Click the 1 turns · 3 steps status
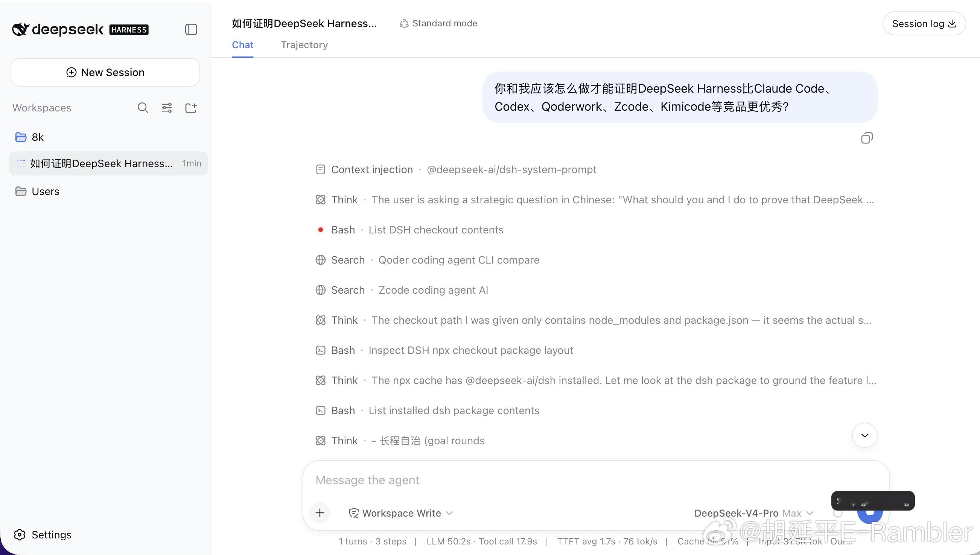980x555 pixels. (x=373, y=542)
